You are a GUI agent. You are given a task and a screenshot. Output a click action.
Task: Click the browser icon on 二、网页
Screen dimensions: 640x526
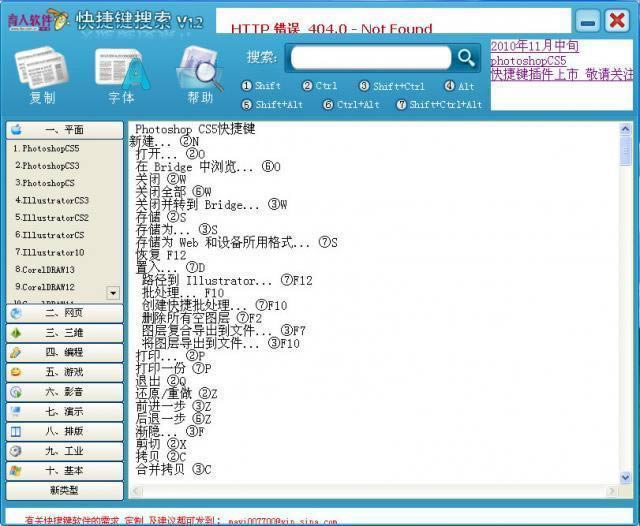pyautogui.click(x=16, y=313)
